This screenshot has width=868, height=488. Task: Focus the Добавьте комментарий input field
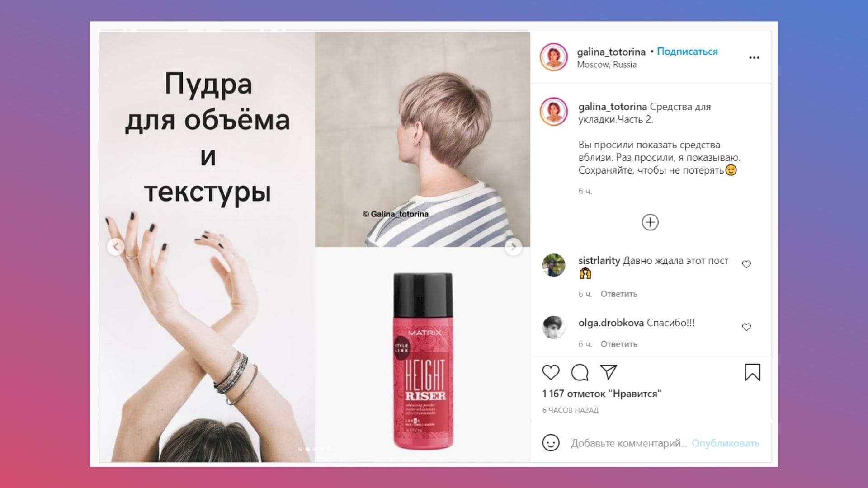point(629,443)
